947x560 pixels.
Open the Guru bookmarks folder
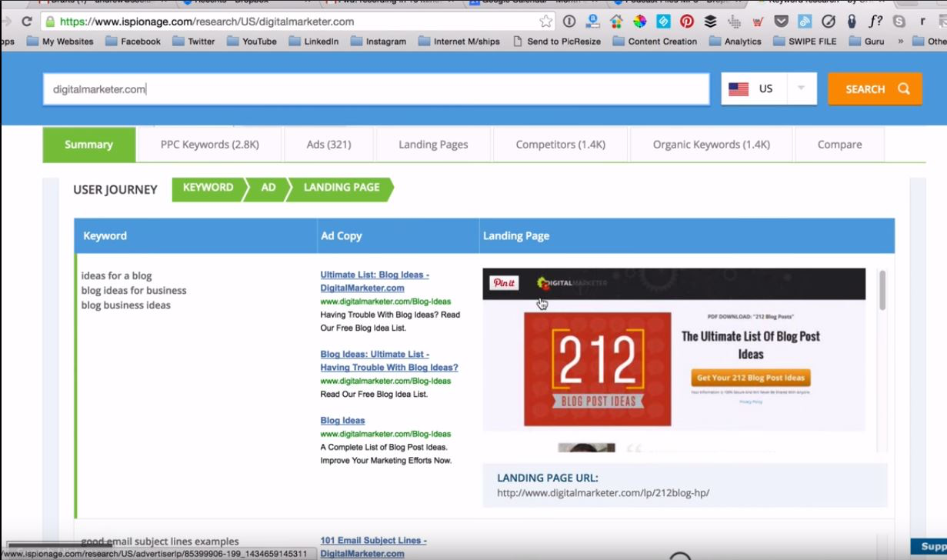[867, 42]
